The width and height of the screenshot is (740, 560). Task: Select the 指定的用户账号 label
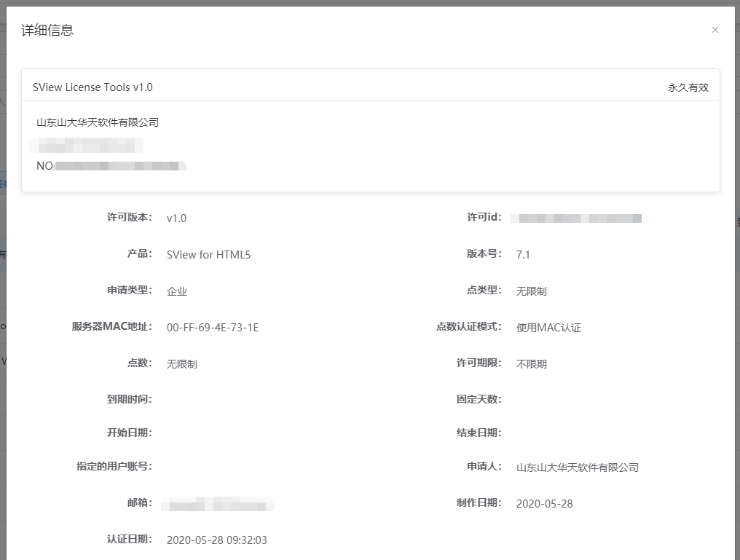coord(114,466)
